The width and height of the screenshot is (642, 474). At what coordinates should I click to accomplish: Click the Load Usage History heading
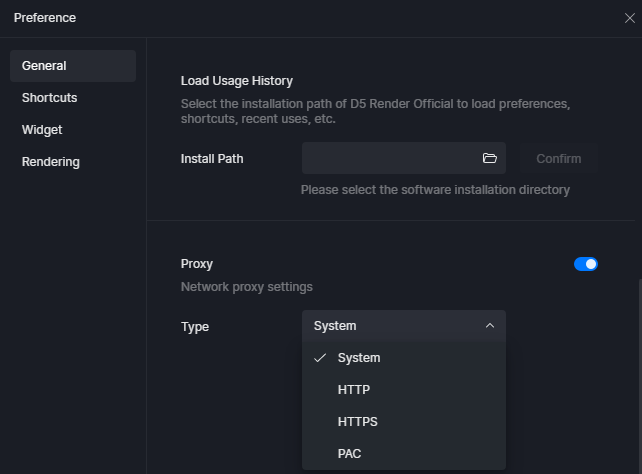click(237, 81)
